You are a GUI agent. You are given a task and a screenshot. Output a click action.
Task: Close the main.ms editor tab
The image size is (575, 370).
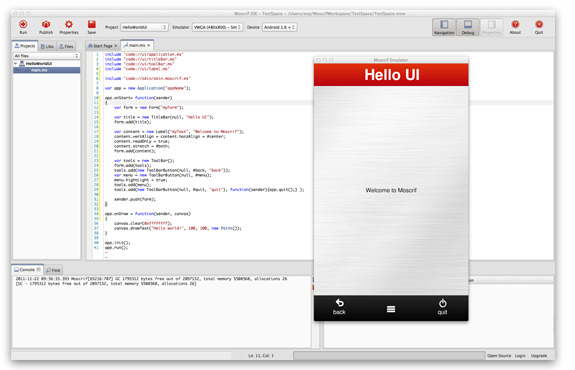pyautogui.click(x=149, y=45)
